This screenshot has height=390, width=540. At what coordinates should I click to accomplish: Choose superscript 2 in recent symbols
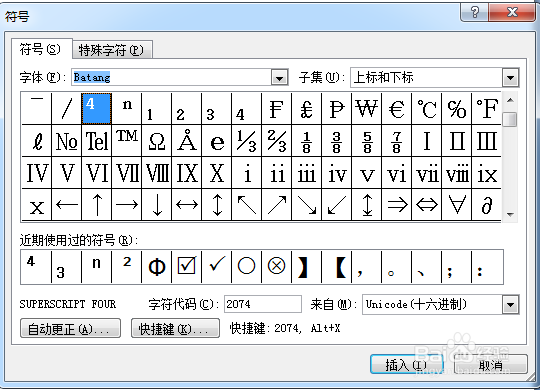click(126, 267)
